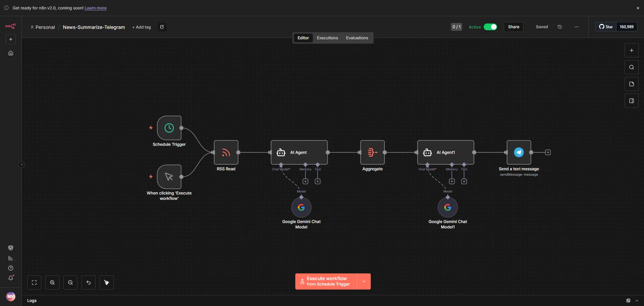
Task: Expand the collapsed left sidebar arrow
Action: pyautogui.click(x=21, y=165)
